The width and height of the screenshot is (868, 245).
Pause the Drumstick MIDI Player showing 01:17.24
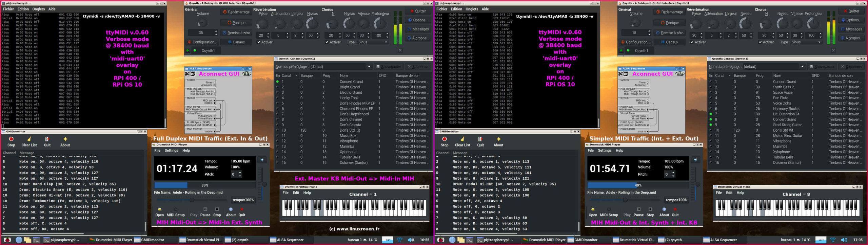[x=205, y=211]
